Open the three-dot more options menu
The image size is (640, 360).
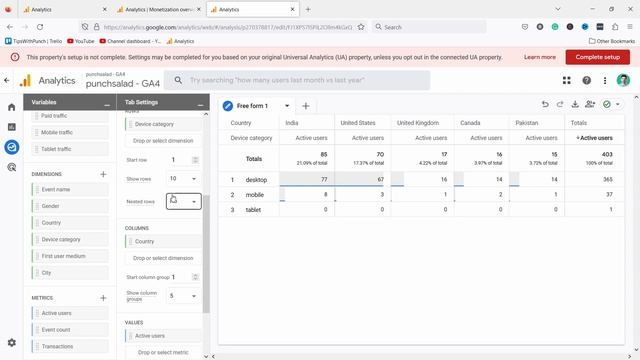605,80
